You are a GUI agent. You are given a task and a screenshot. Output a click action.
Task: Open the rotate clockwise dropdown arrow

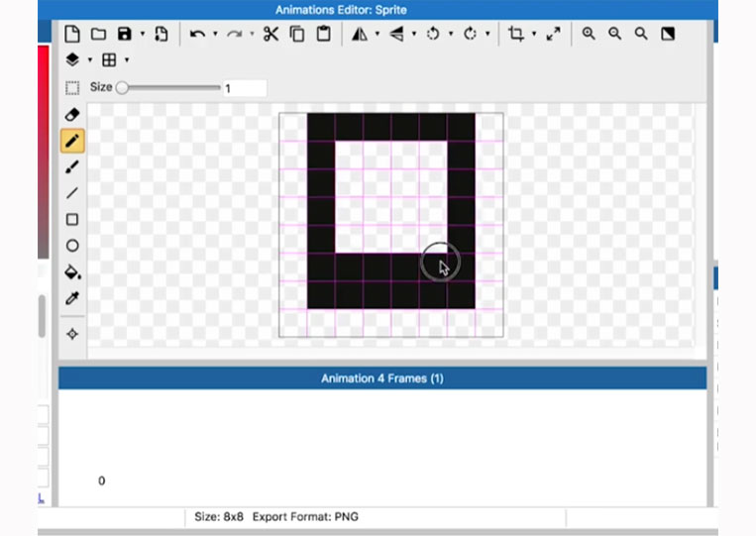point(487,34)
